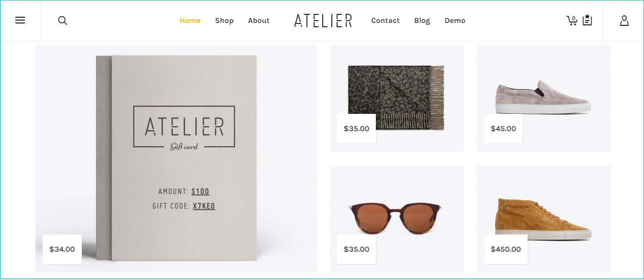Open the tan suede high-top sneaker
Screen dimensions: 644x279
[x=543, y=218]
